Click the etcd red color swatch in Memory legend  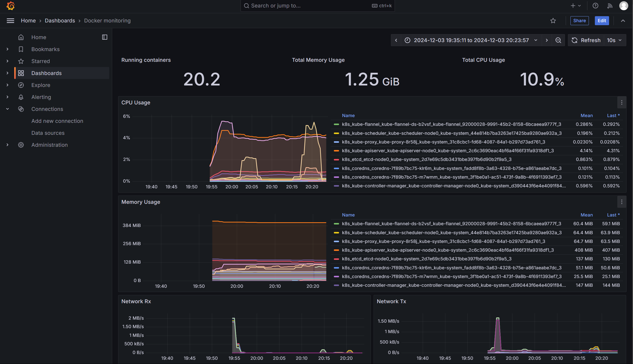[x=336, y=259]
